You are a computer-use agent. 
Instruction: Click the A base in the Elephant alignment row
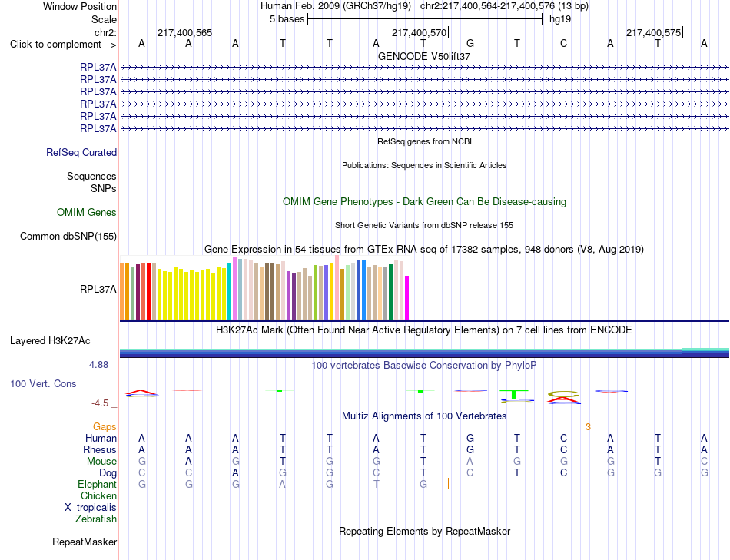[282, 485]
